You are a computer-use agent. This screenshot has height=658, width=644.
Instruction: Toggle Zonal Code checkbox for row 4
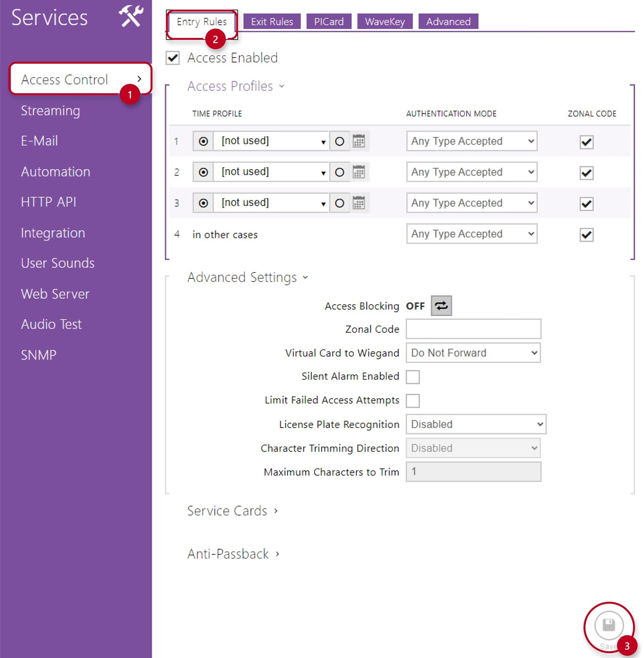coord(587,235)
